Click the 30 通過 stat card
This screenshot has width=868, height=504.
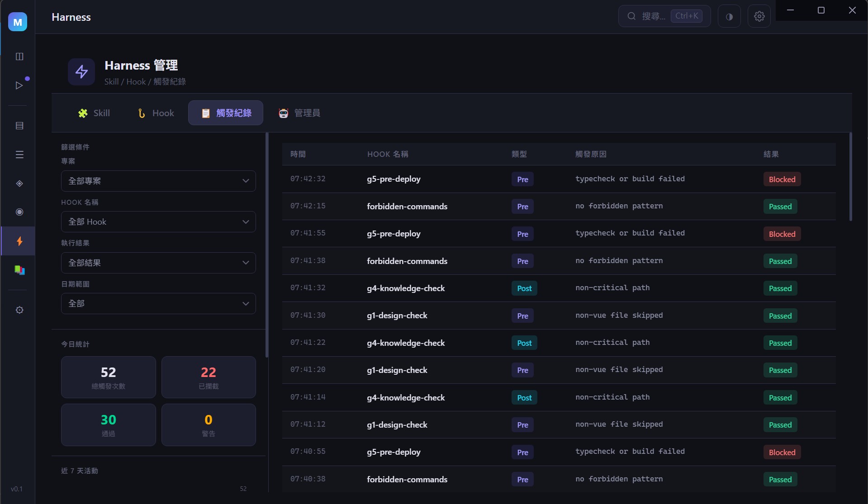coord(109,425)
